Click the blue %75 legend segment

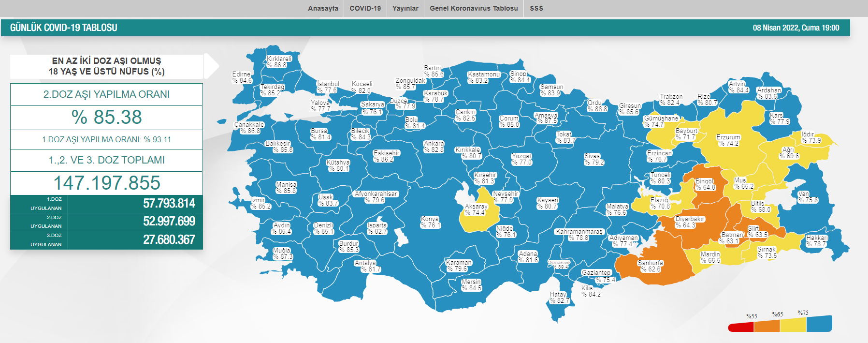819,324
